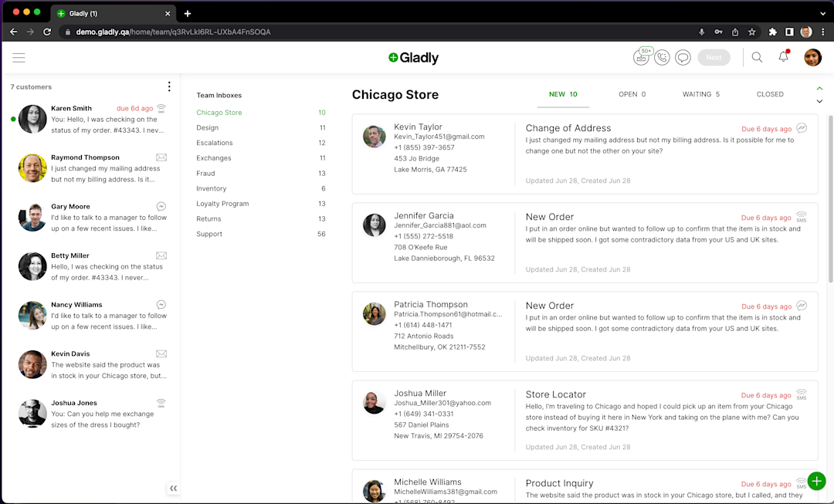Click the Gladly logo

pyautogui.click(x=414, y=57)
